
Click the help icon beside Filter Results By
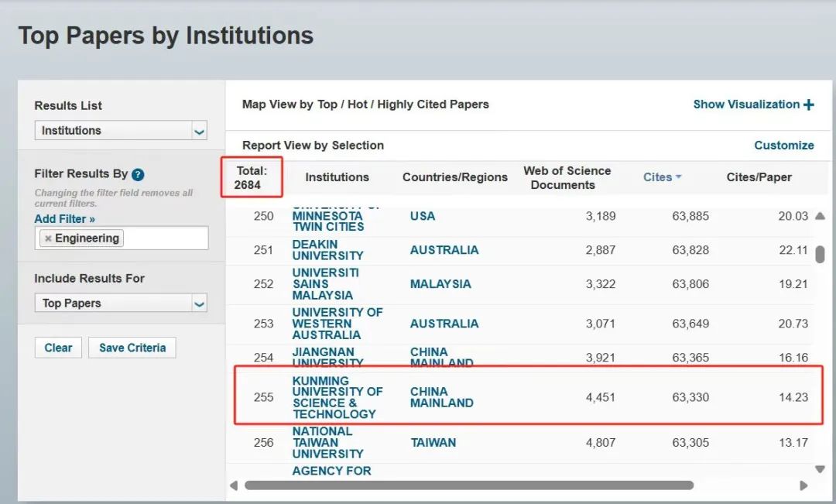138,174
